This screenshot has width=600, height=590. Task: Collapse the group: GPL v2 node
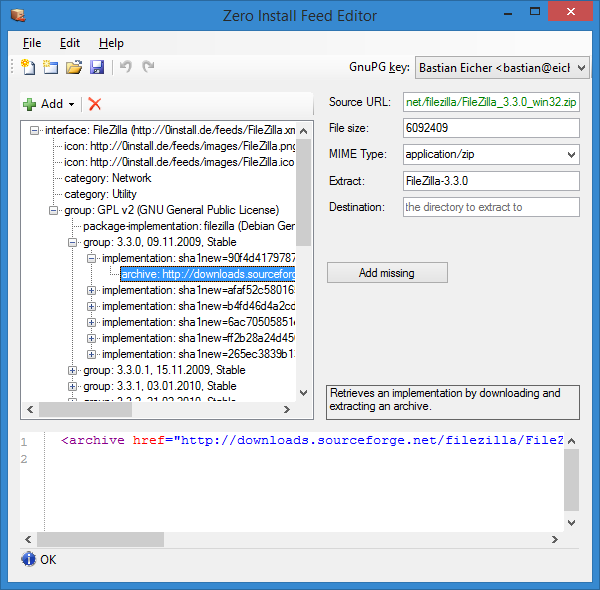(x=53, y=210)
